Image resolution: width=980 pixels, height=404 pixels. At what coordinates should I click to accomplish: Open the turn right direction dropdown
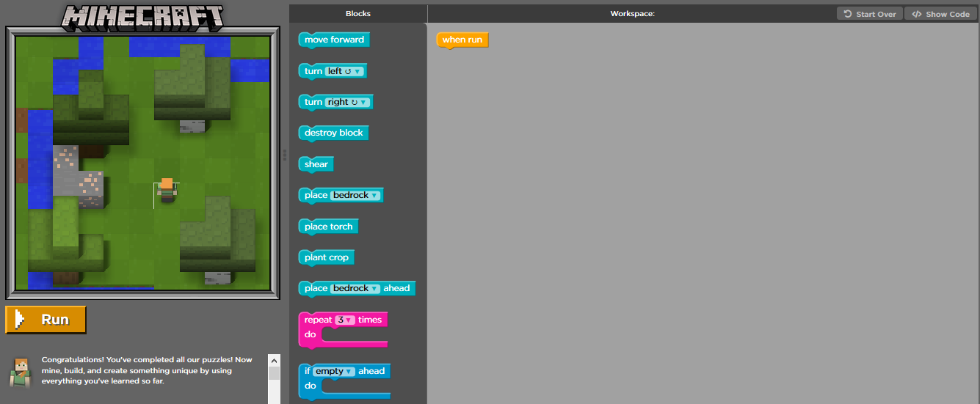[x=347, y=102]
